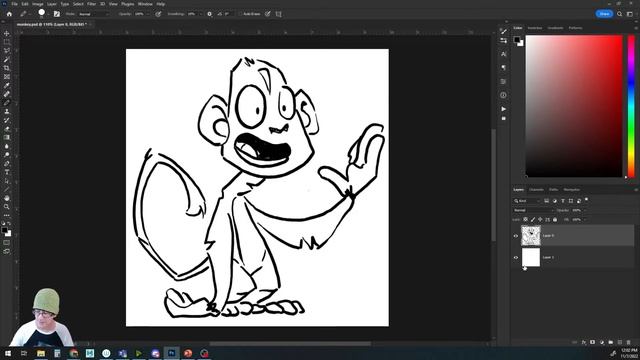This screenshot has height=360, width=640.
Task: Select the Lasso tool
Action: pos(7,51)
